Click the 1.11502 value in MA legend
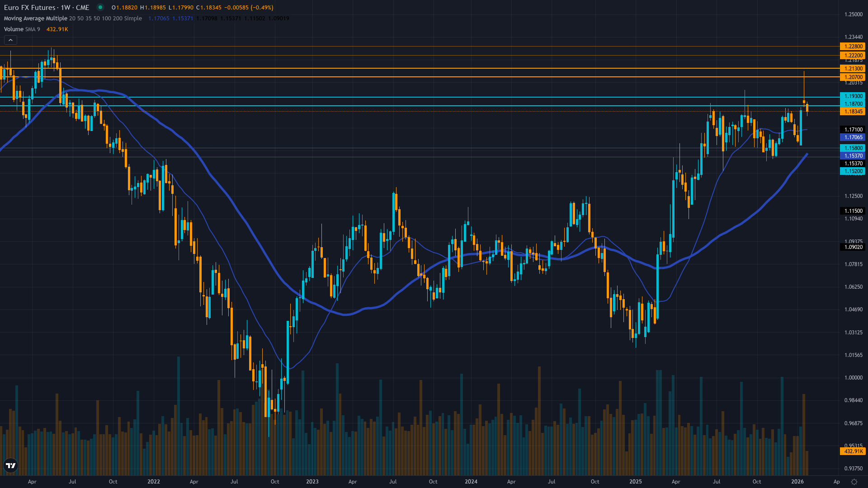Screen dimensions: 868x488 click(x=255, y=19)
